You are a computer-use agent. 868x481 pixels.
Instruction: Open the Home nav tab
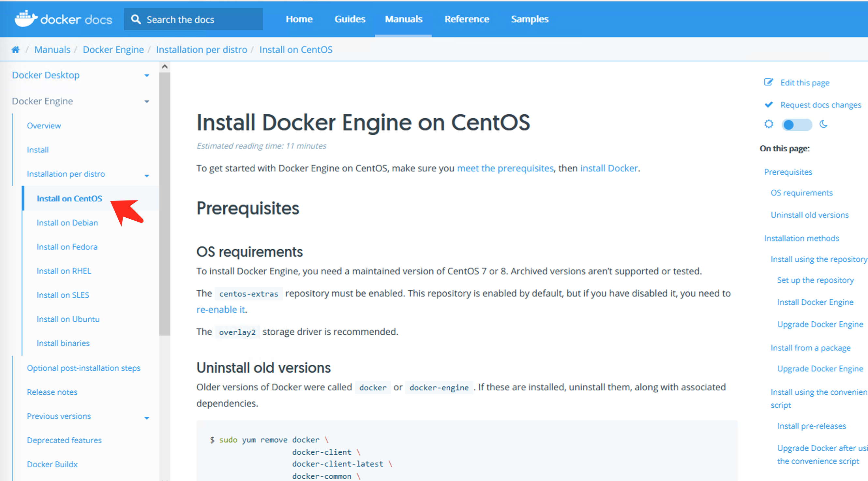click(x=299, y=19)
